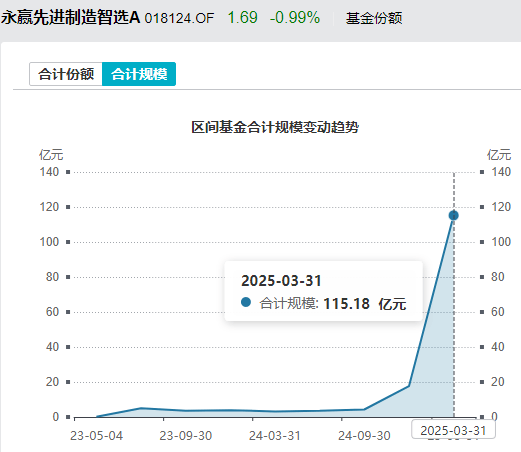Click the 115.18 亿元 tooltip value
This screenshot has height=452, width=521.
click(x=365, y=304)
